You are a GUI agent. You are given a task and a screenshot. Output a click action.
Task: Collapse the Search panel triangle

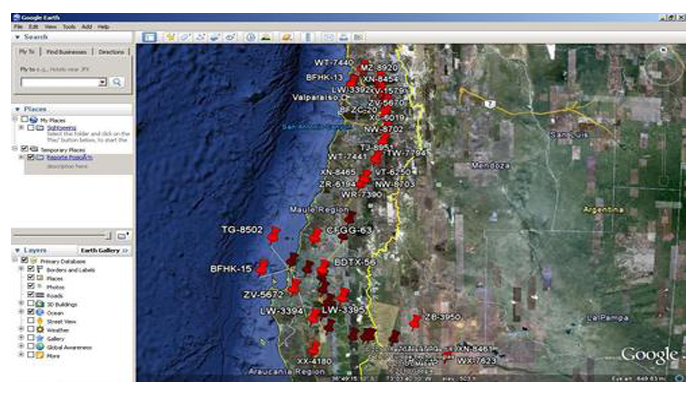[17, 37]
